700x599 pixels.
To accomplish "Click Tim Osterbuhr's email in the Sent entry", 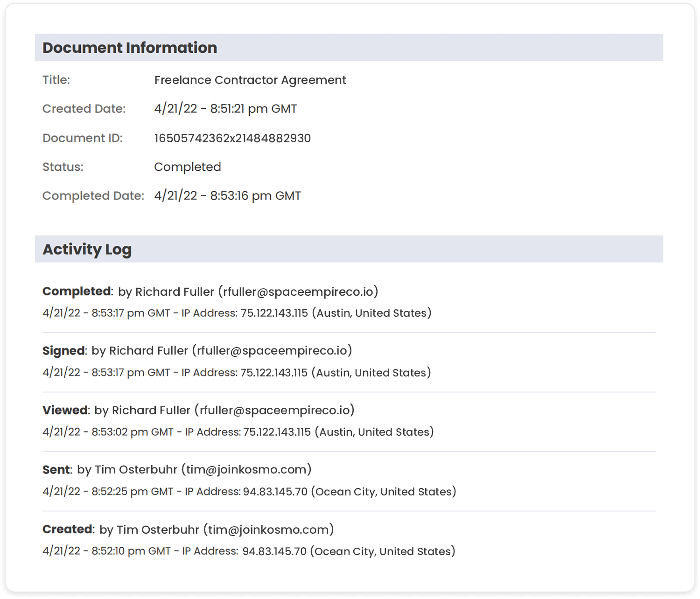I will coord(246,469).
